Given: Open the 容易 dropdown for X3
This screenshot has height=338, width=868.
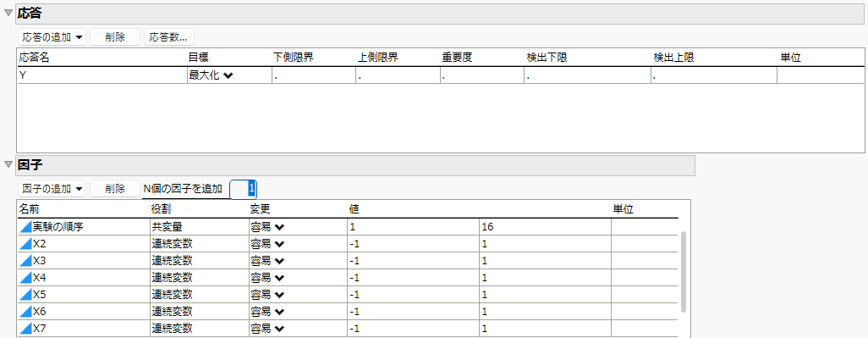Looking at the screenshot, I should [267, 261].
